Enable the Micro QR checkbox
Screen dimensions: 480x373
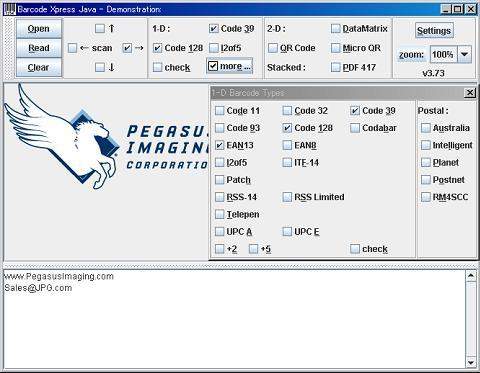click(336, 48)
